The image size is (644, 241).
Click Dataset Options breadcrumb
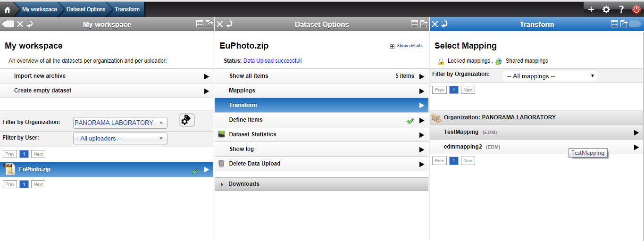click(86, 9)
